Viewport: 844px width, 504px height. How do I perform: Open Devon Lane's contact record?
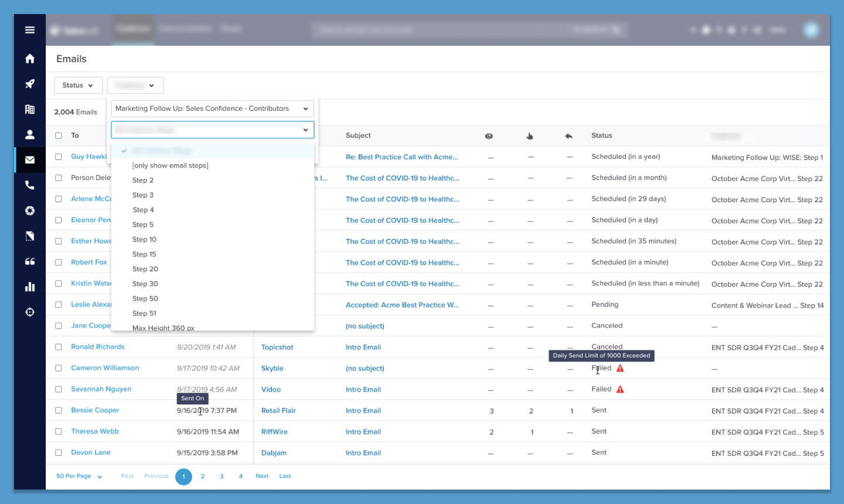click(x=90, y=452)
